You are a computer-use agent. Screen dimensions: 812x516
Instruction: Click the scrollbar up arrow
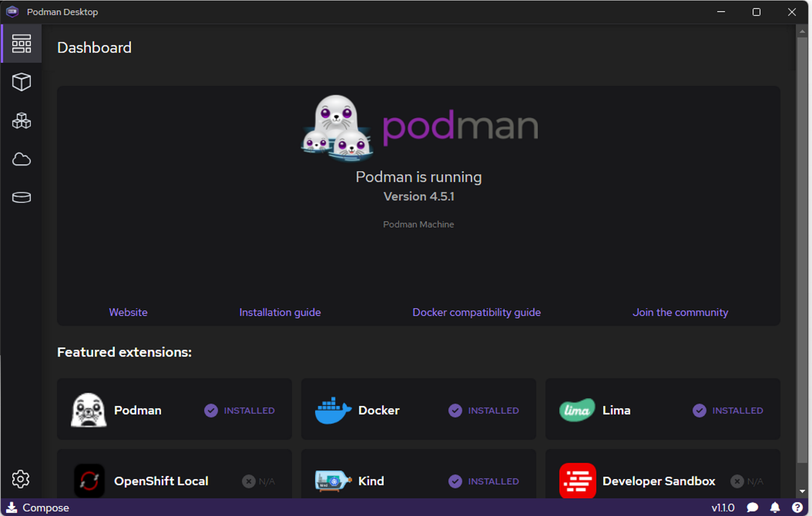point(802,31)
